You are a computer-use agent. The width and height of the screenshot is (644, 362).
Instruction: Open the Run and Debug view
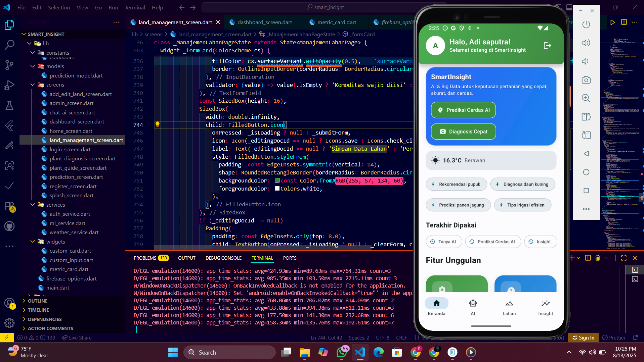pos(9,85)
